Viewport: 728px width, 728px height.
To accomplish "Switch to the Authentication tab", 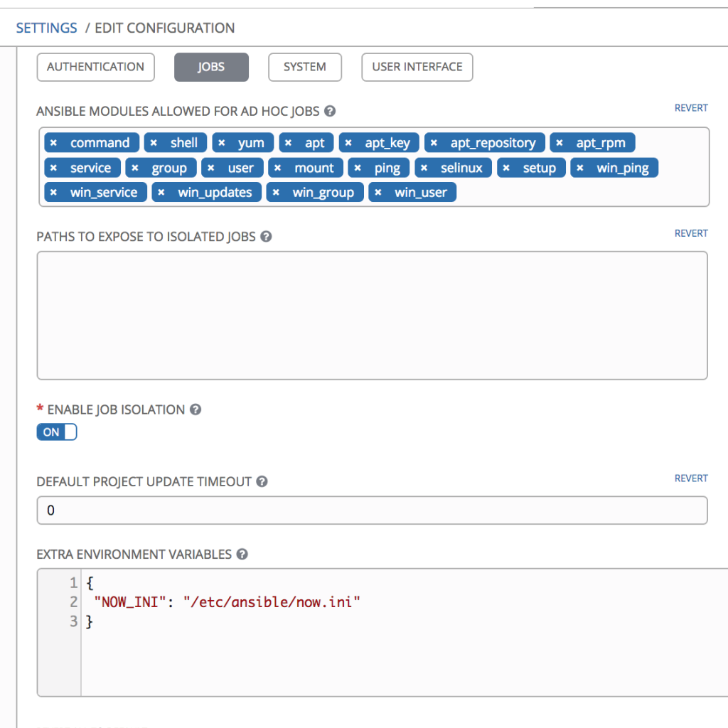I will coord(95,67).
